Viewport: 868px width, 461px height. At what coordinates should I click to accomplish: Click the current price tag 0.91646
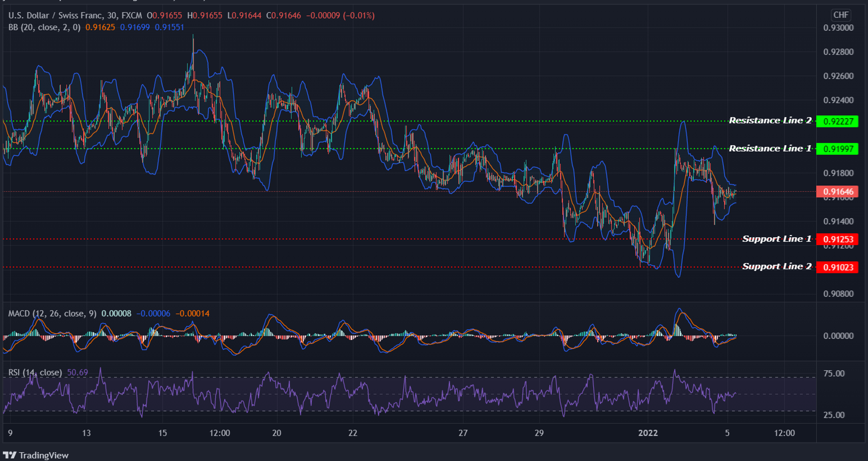837,191
